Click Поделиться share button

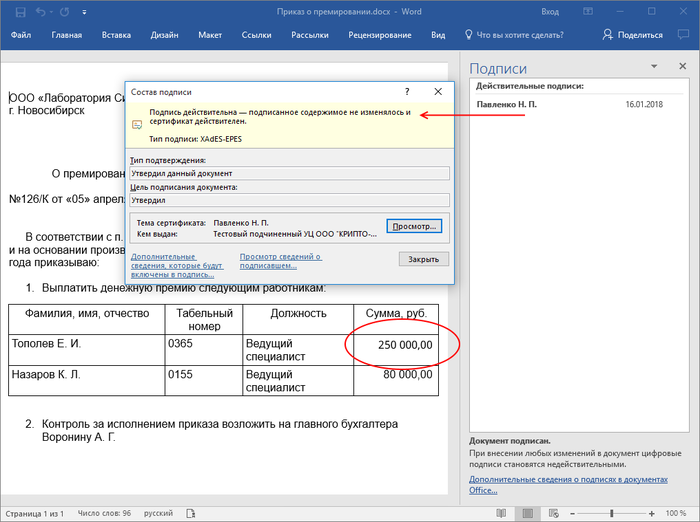(632, 35)
